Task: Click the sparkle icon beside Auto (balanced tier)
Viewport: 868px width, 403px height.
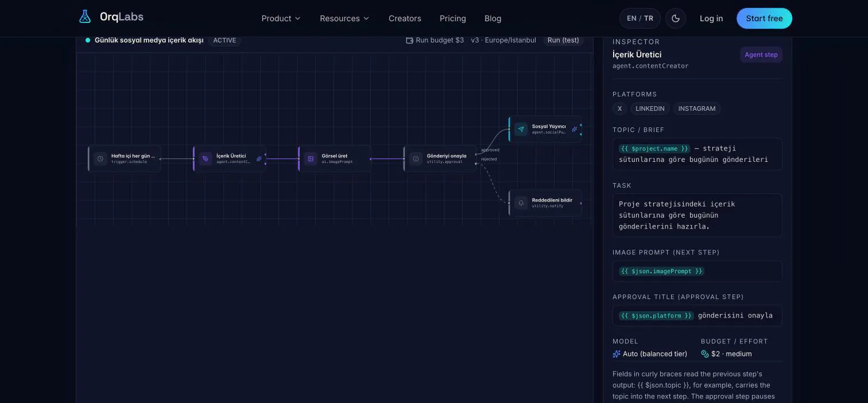Action: [x=617, y=354]
